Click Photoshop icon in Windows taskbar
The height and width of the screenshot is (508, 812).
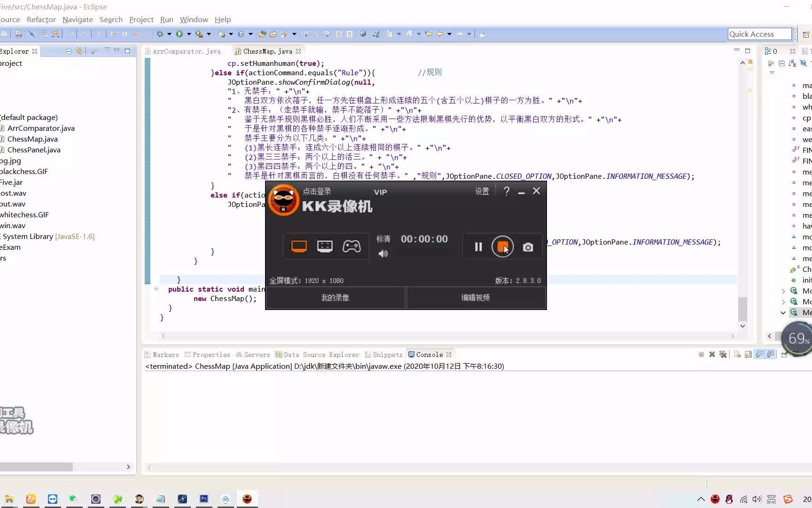204,499
